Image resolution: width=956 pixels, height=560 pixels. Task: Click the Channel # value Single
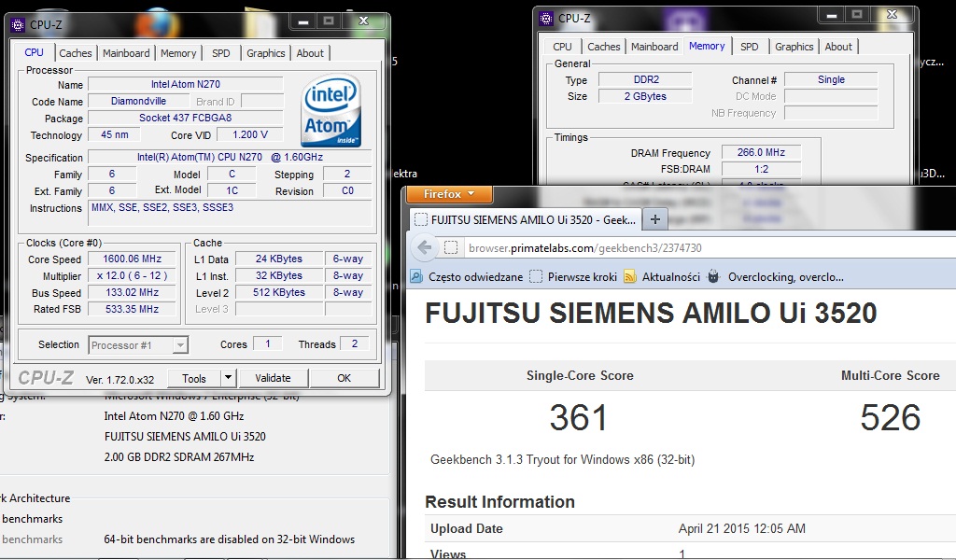pyautogui.click(x=831, y=79)
